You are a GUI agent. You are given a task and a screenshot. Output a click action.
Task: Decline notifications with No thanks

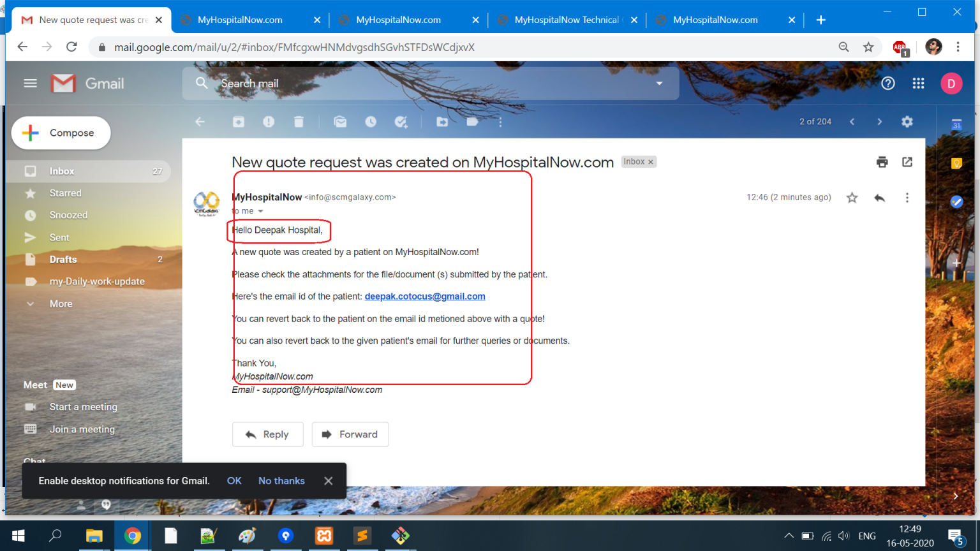click(281, 481)
